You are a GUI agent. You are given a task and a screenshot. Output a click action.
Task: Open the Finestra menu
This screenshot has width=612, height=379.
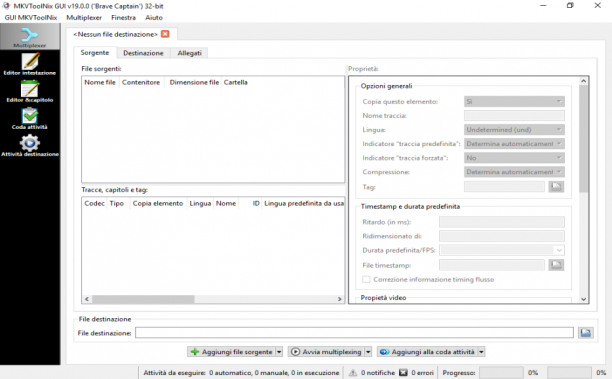coord(123,18)
